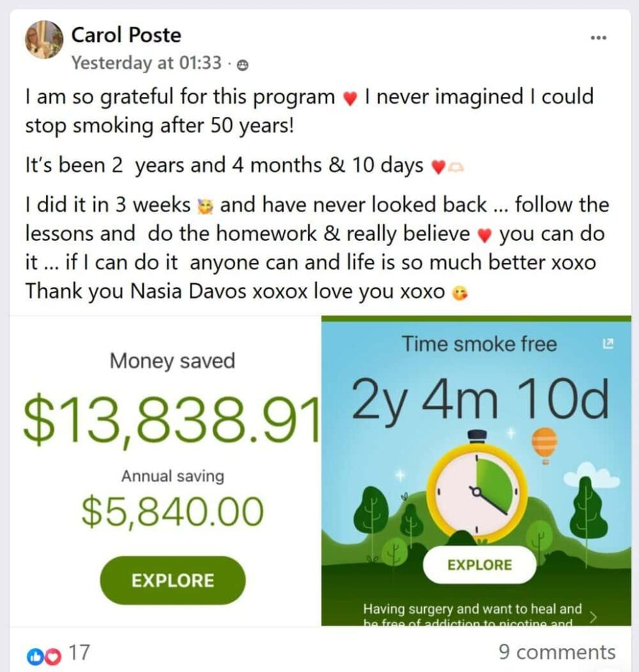The image size is (639, 672).
Task: Open Carol Poste's profile picture
Action: [44, 39]
